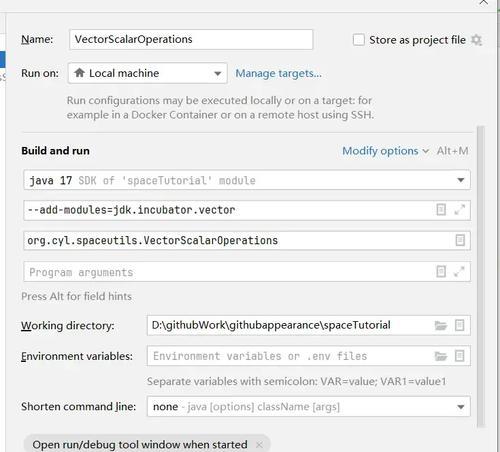The width and height of the screenshot is (500, 452).
Task: Click the dialog's vertical scrollbar
Action: 480,277
